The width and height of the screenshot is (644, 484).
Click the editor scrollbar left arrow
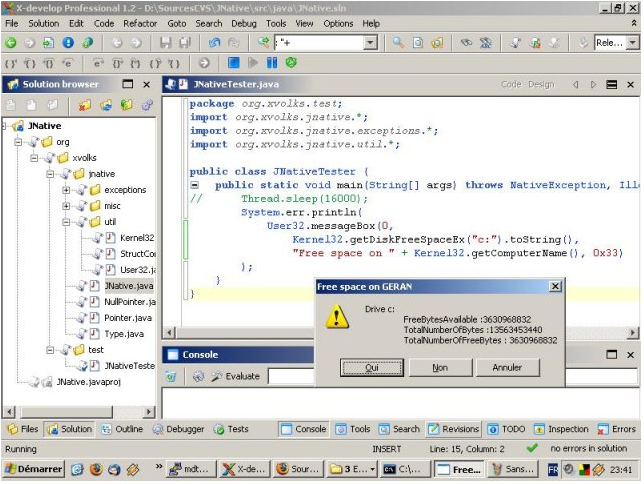(169, 332)
